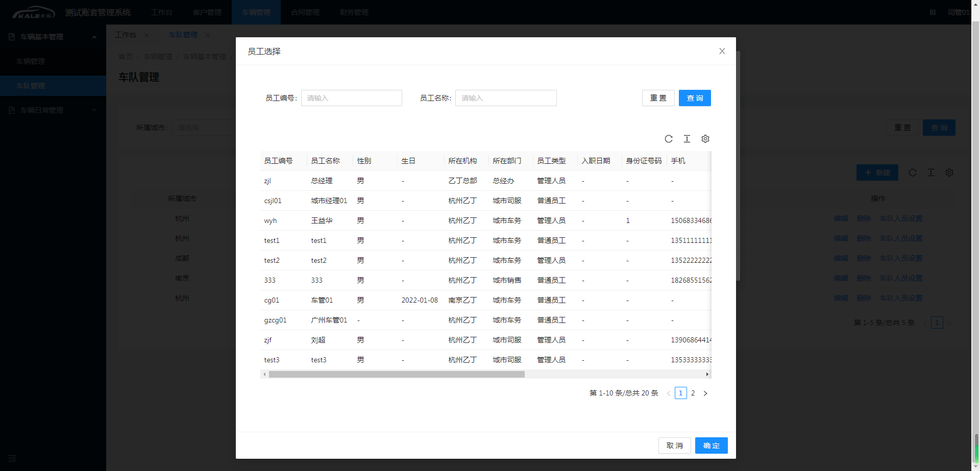
Task: Close the 员工选择 dialog
Action: 722,51
